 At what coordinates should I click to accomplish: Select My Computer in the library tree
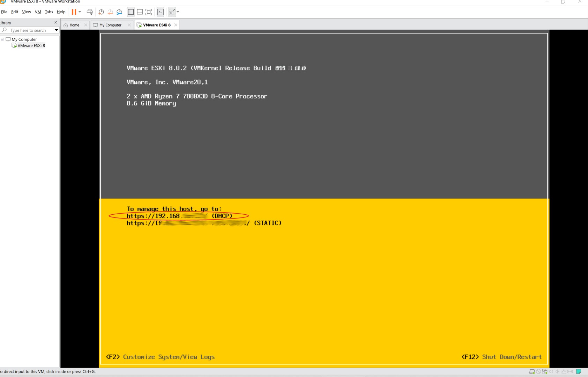pos(24,39)
